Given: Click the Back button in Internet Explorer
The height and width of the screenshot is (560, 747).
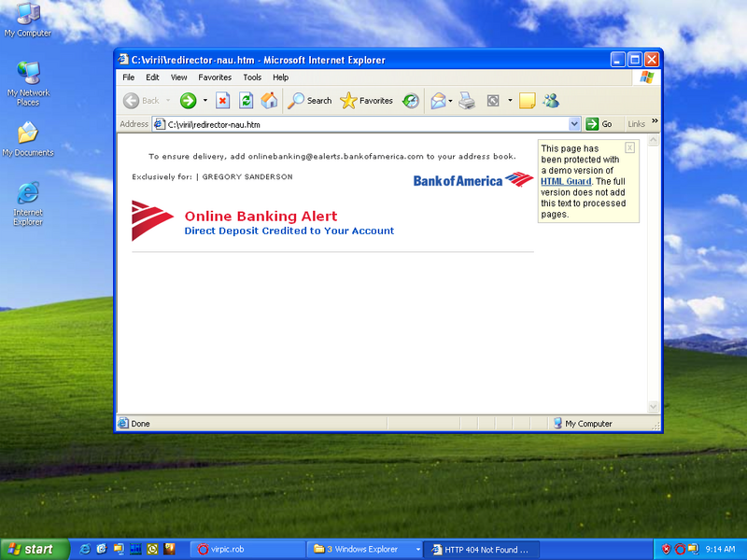Looking at the screenshot, I should click(142, 101).
